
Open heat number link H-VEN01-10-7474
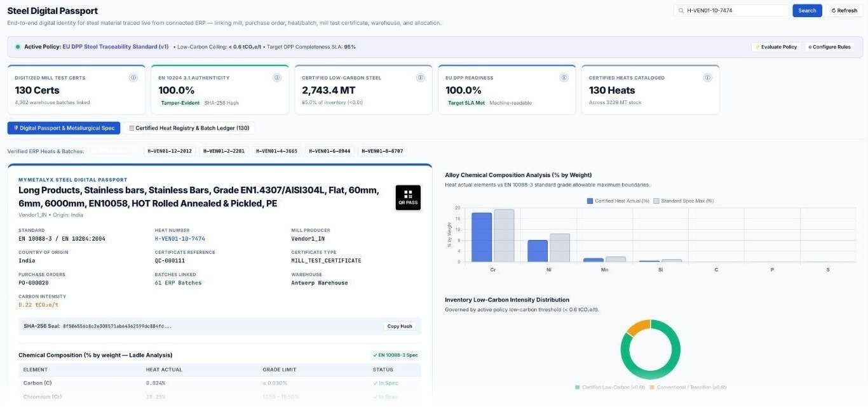pyautogui.click(x=180, y=239)
